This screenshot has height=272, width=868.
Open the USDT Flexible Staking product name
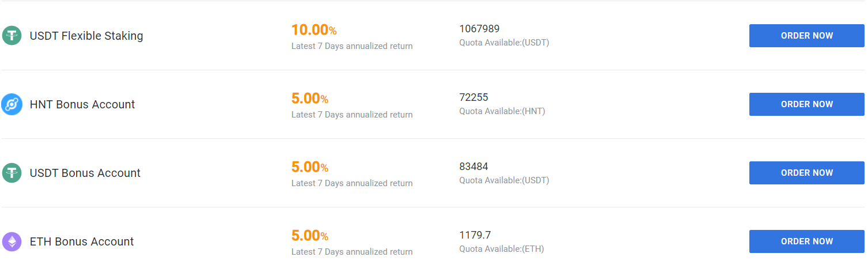[86, 36]
